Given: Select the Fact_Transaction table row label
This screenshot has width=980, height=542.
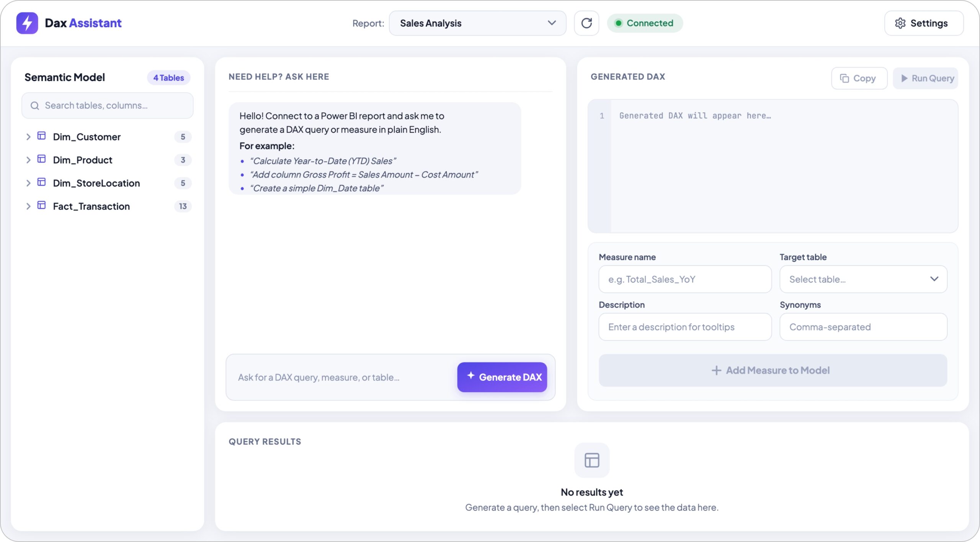Looking at the screenshot, I should coord(91,206).
